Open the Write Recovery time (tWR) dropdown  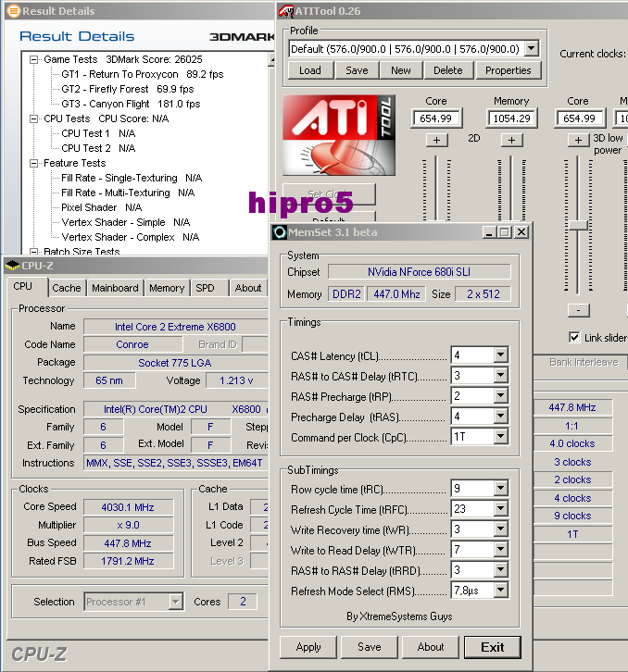click(x=500, y=529)
